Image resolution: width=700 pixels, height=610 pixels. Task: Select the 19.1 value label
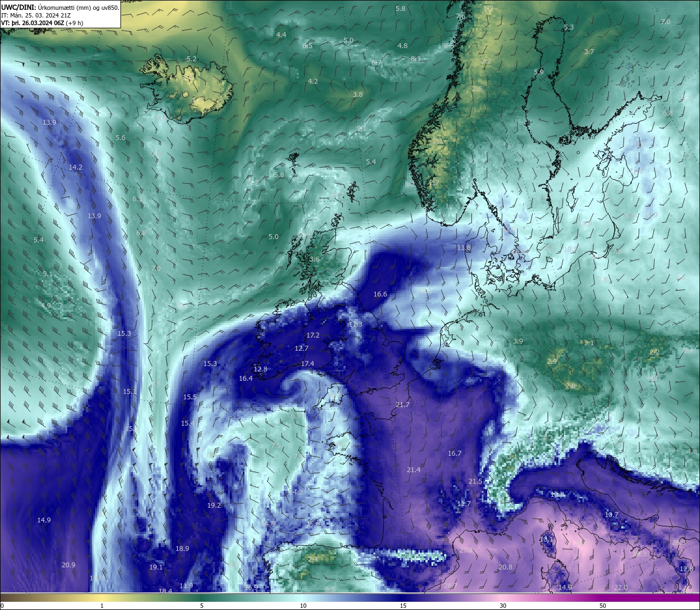[156, 567]
